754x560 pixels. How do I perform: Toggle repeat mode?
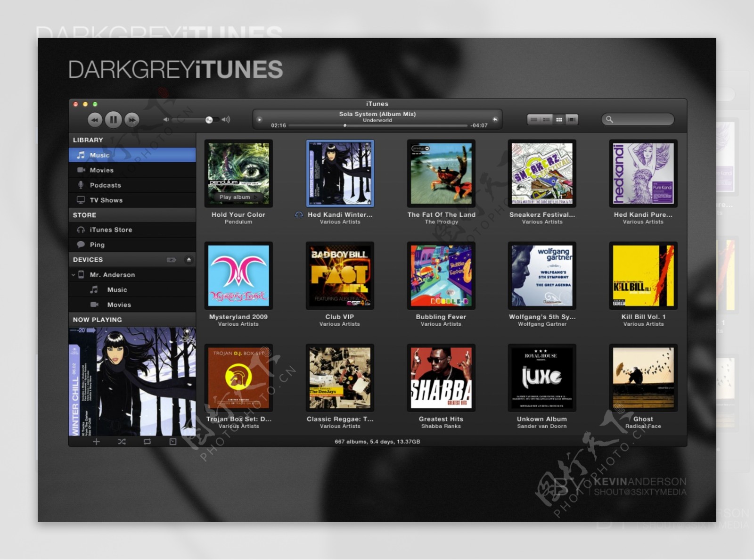point(147,442)
